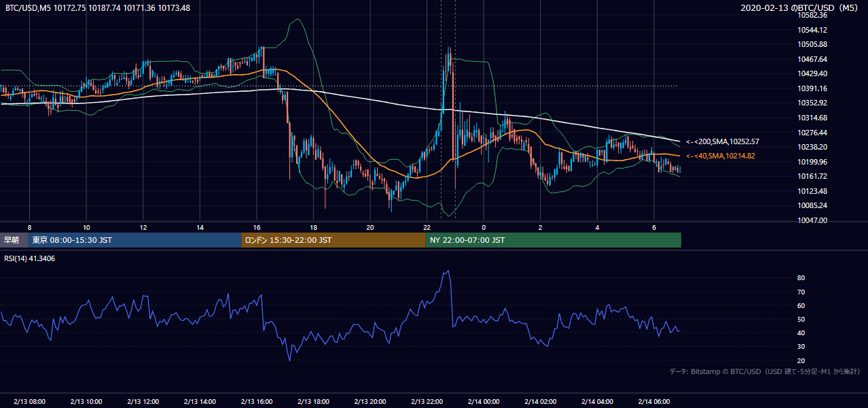Click RSI scale value 80
The height and width of the screenshot is (408, 868).
coord(801,278)
